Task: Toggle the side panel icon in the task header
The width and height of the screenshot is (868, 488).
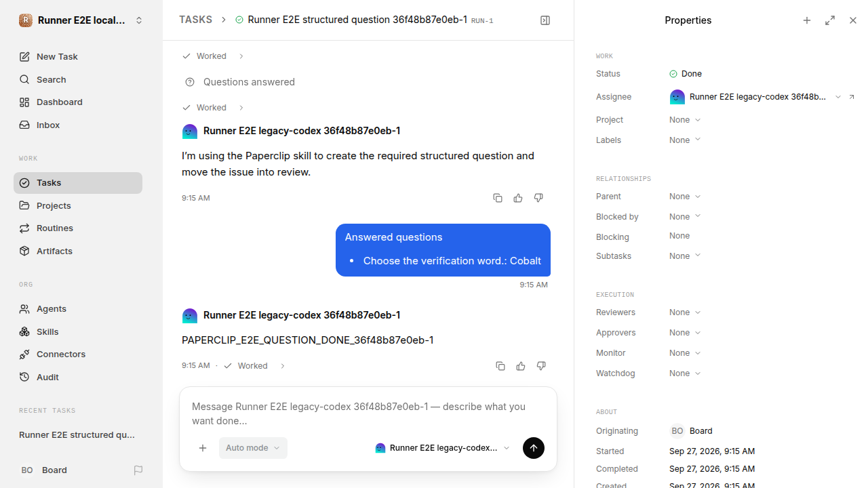Action: click(545, 20)
